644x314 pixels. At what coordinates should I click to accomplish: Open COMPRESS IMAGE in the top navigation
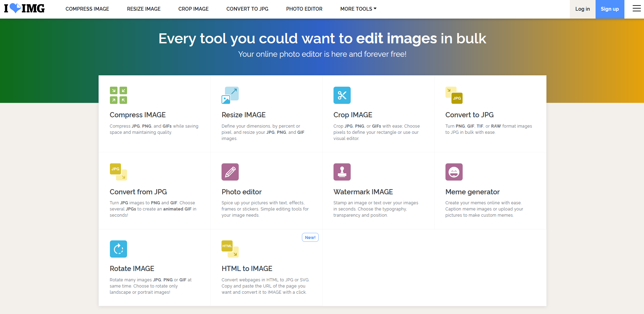tap(87, 9)
